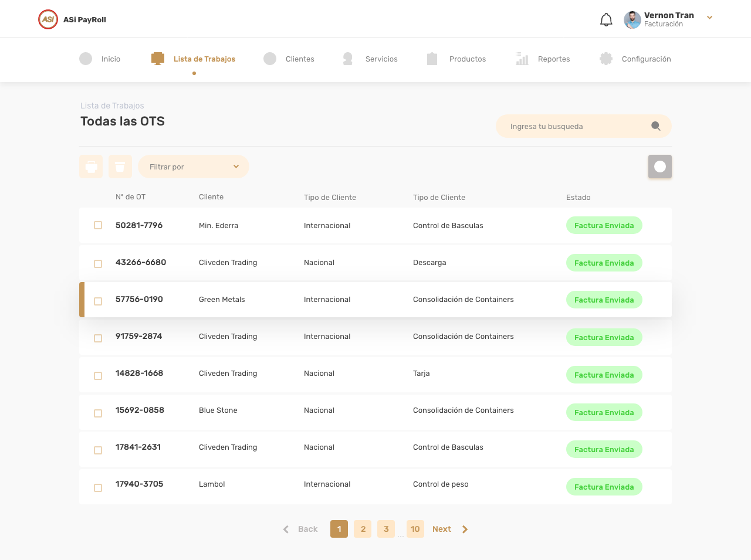Image resolution: width=751 pixels, height=560 pixels.
Task: Select OT number 57756-0190
Action: (x=139, y=299)
